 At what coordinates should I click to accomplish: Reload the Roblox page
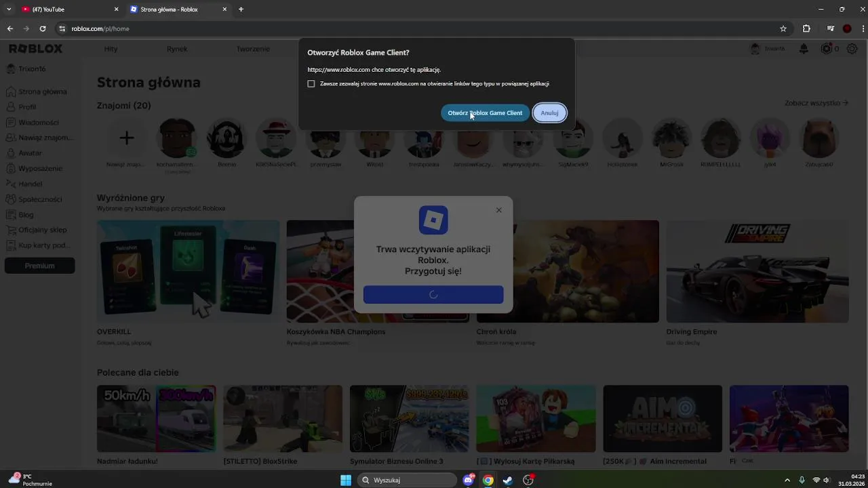[43, 28]
